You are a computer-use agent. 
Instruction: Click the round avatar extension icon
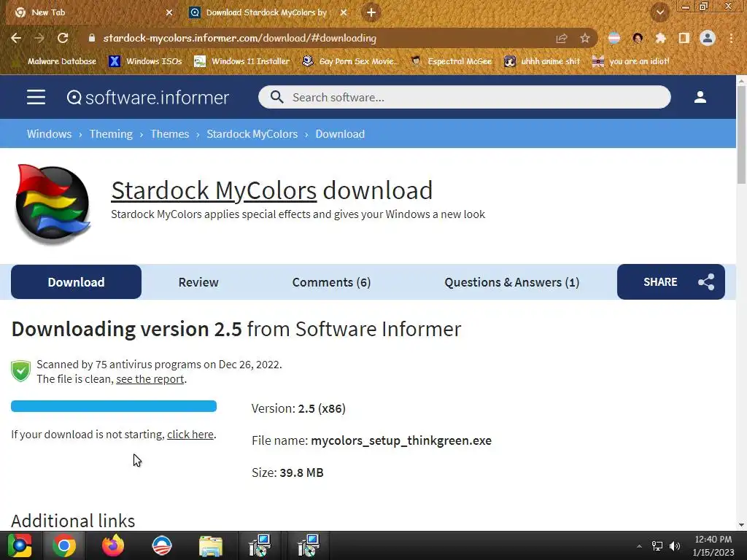coord(638,38)
